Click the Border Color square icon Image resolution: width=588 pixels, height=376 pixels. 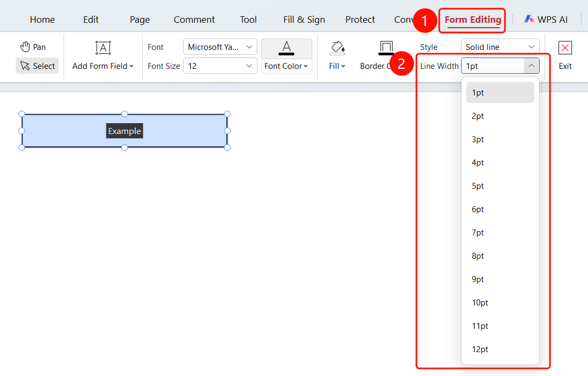point(386,48)
